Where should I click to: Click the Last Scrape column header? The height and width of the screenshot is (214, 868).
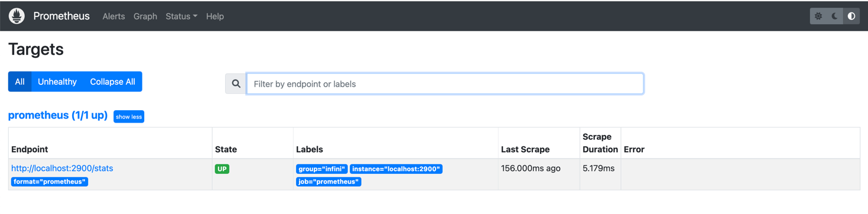pyautogui.click(x=525, y=149)
